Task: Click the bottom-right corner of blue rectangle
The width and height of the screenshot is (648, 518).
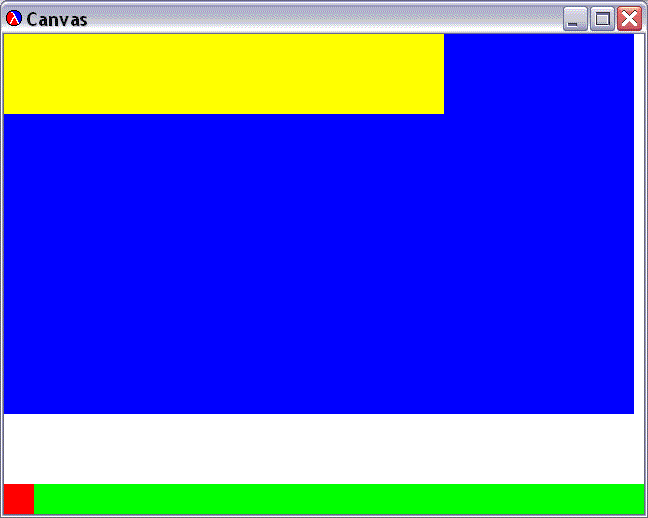Action: 631,411
